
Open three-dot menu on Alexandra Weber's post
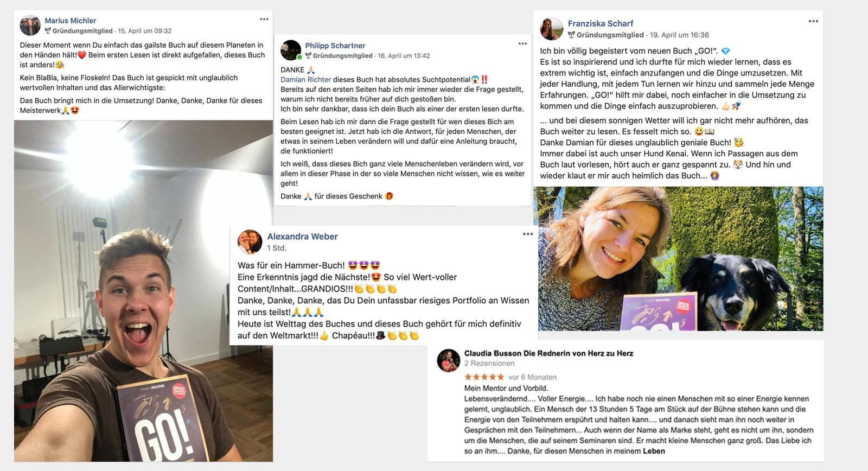528,234
